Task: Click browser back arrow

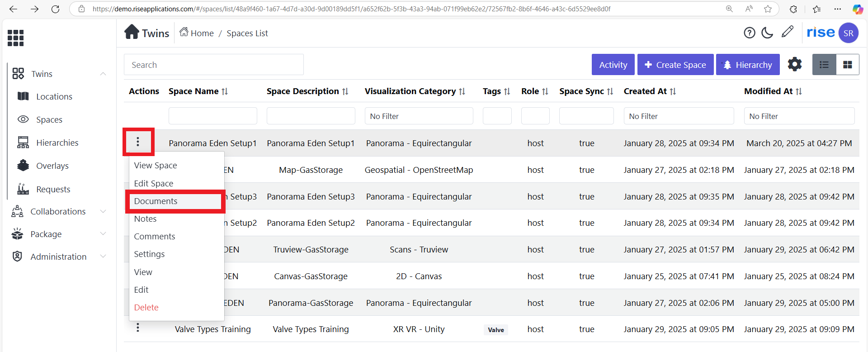Action: coord(14,9)
